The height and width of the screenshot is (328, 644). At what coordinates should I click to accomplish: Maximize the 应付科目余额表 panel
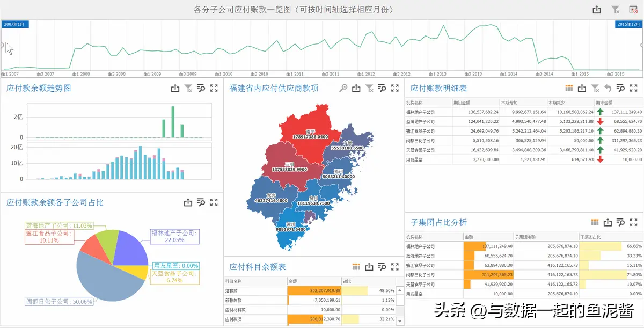pos(394,267)
